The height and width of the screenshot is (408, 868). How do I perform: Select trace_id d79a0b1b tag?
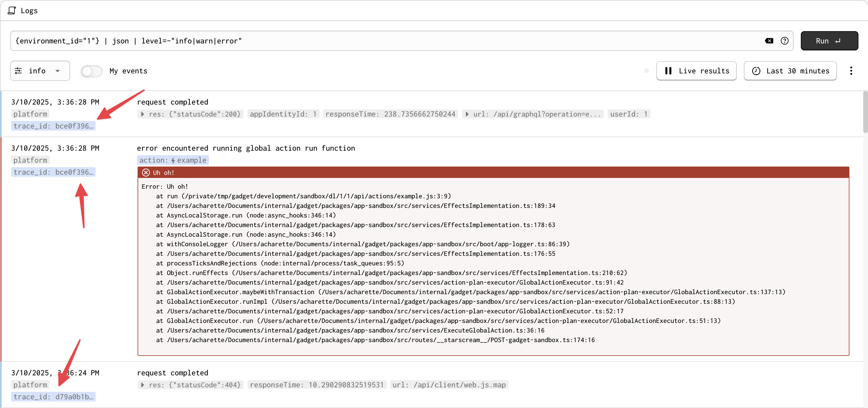(53, 397)
